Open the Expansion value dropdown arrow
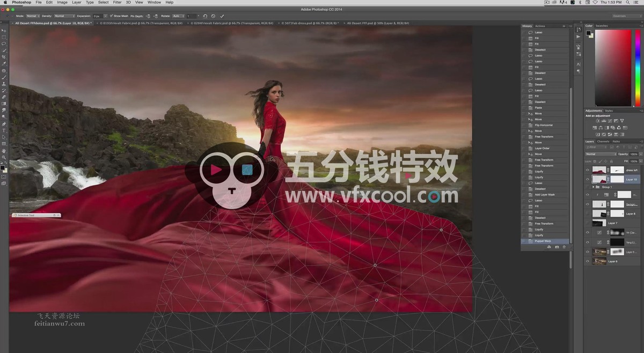This screenshot has height=353, width=644. (105, 16)
